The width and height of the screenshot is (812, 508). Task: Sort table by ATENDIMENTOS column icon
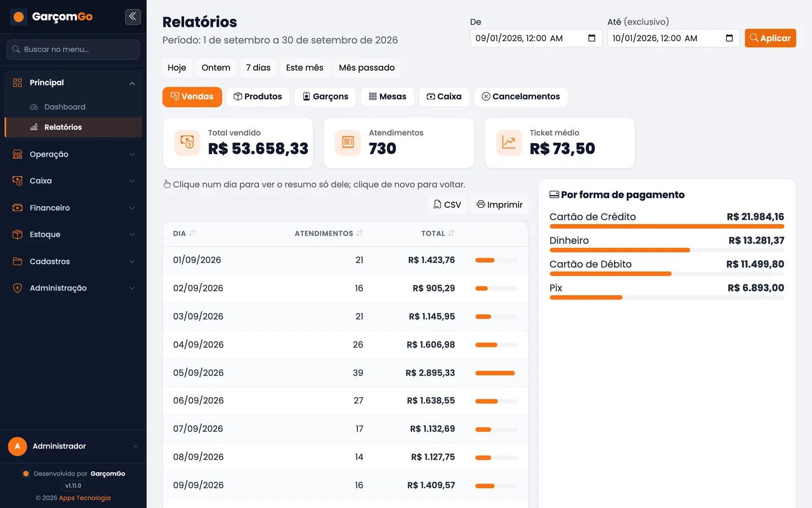click(359, 233)
